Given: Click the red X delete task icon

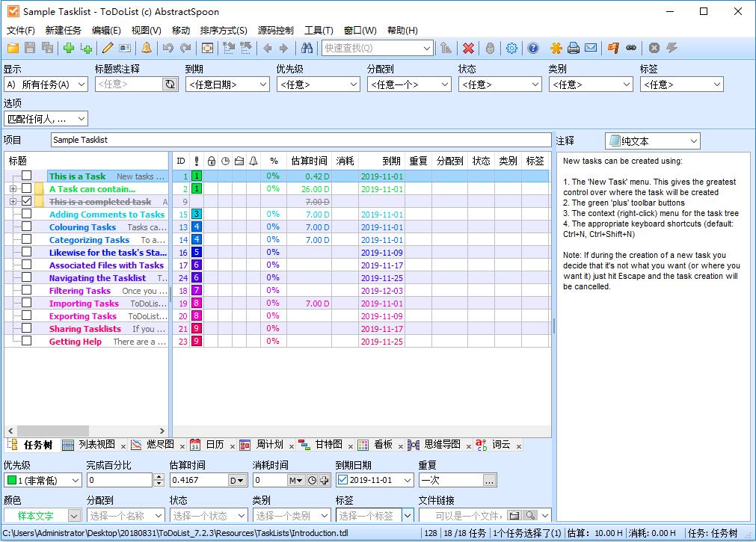Looking at the screenshot, I should pyautogui.click(x=468, y=49).
